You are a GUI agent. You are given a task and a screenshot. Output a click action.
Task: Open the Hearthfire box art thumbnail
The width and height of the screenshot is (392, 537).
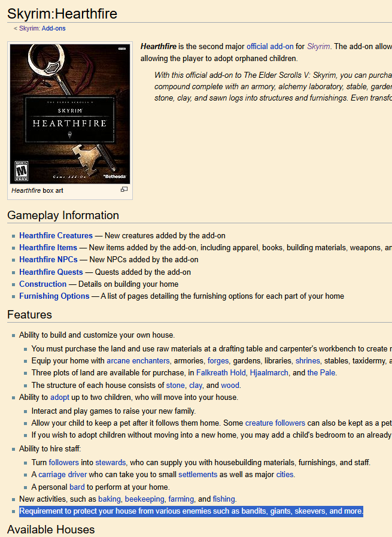(70, 114)
